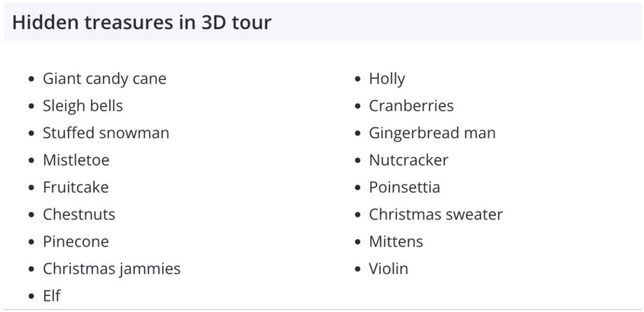Select the Violin list item

click(389, 268)
